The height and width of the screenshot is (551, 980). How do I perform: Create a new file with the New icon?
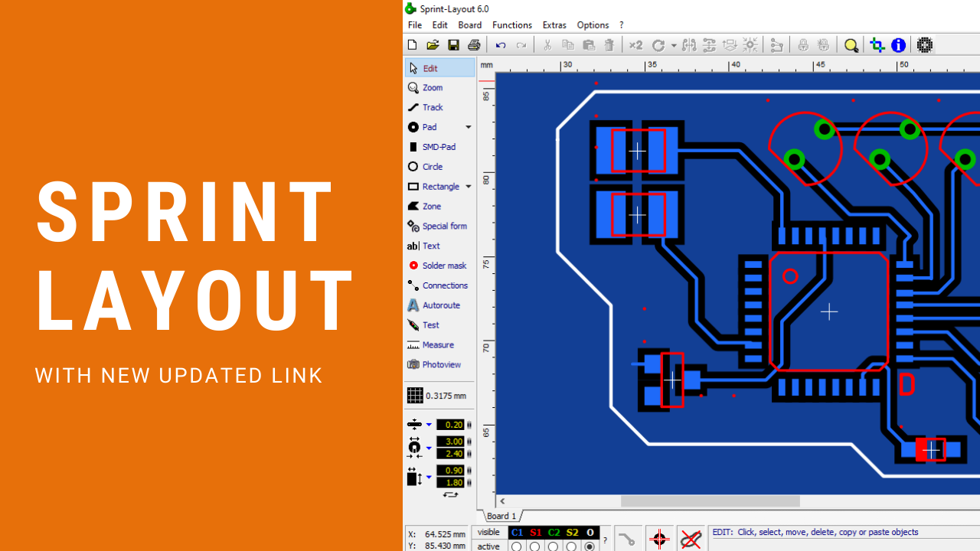413,45
